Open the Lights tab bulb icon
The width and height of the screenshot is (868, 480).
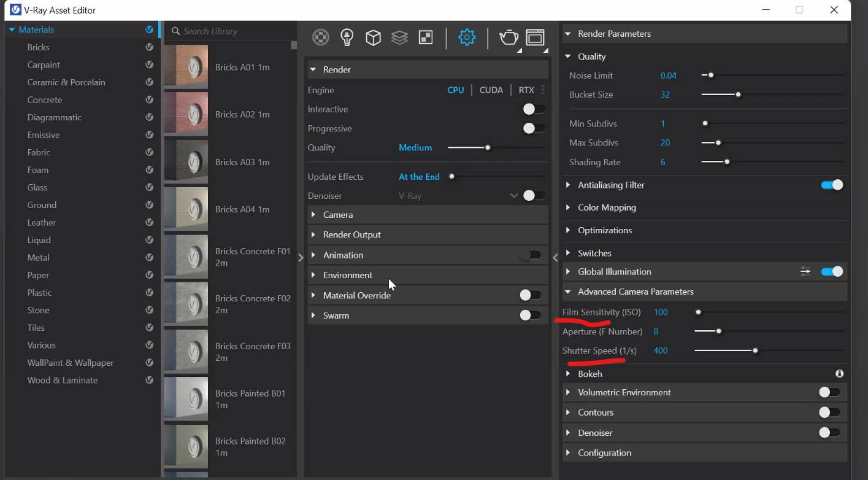pyautogui.click(x=347, y=37)
